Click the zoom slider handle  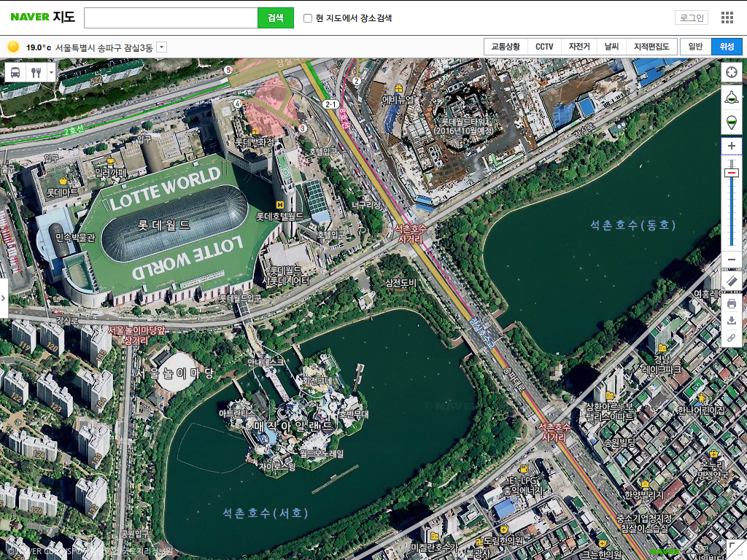[732, 172]
